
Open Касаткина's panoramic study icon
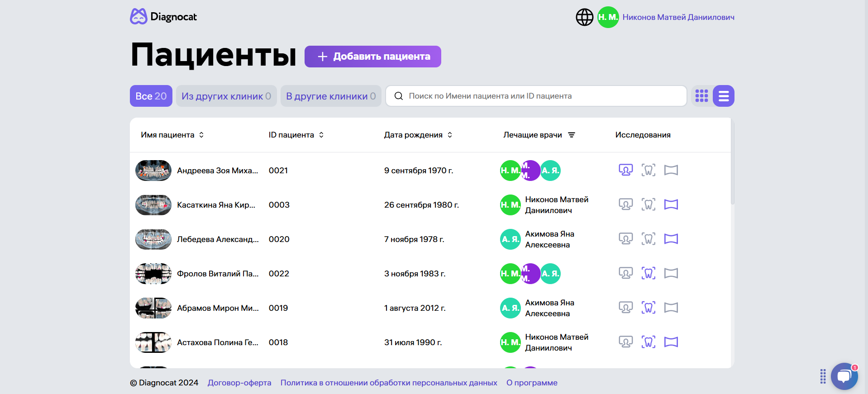[671, 204]
